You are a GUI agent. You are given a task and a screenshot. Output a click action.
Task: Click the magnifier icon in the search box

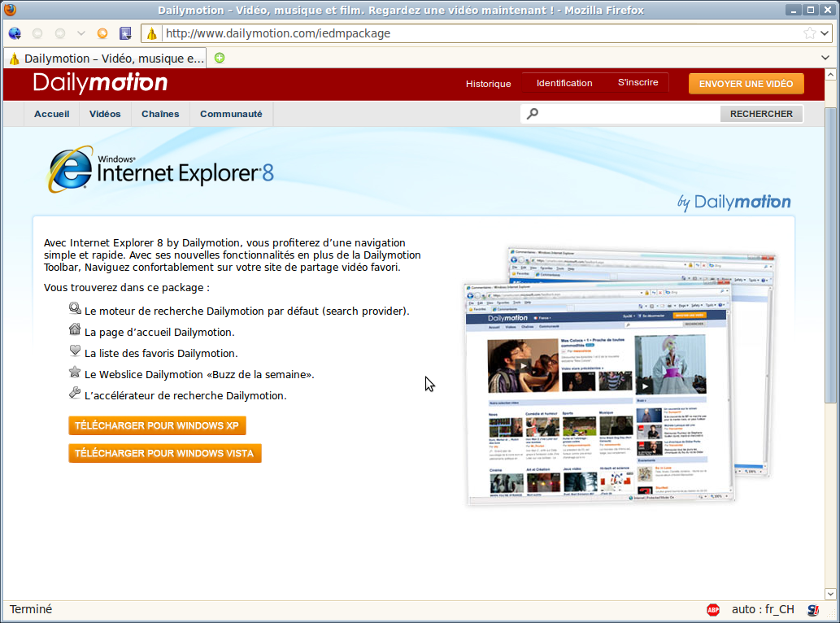pyautogui.click(x=533, y=114)
